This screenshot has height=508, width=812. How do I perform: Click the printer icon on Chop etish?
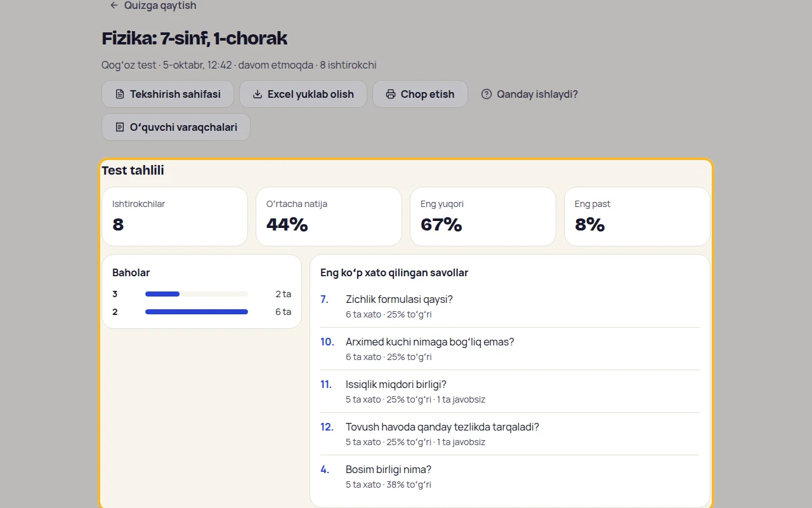point(391,94)
